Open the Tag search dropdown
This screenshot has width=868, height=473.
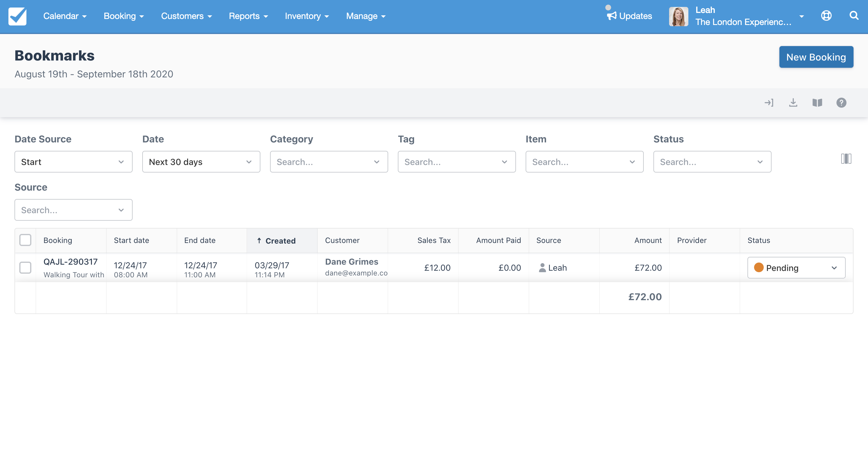(x=457, y=162)
